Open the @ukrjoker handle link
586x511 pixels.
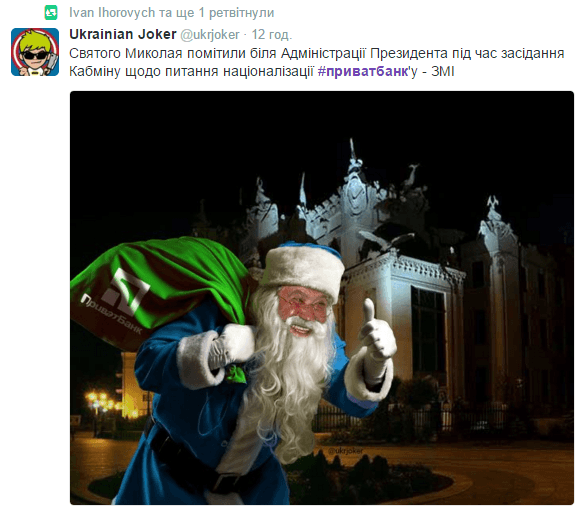210,35
